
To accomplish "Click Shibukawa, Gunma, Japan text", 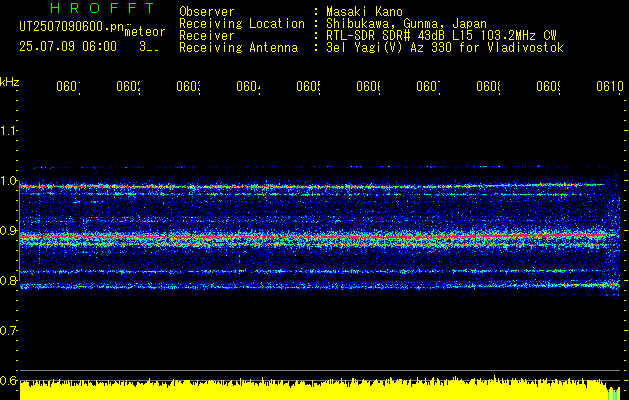I will click(406, 24).
